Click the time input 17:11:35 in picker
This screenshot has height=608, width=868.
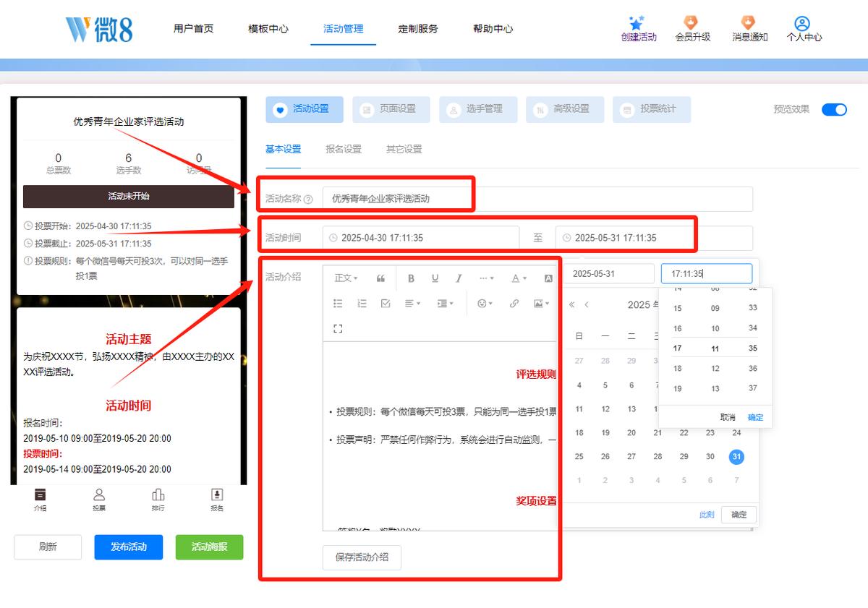pos(707,274)
